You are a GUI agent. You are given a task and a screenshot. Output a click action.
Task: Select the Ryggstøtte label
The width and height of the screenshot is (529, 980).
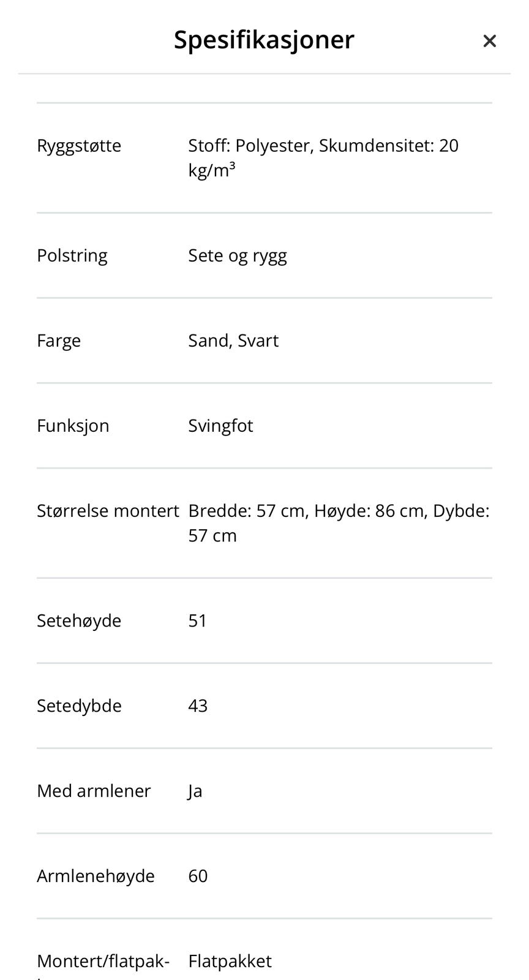pyautogui.click(x=79, y=146)
